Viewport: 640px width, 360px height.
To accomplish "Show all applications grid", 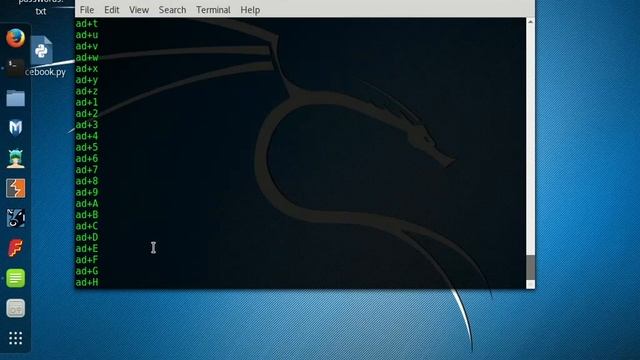I will pyautogui.click(x=16, y=338).
